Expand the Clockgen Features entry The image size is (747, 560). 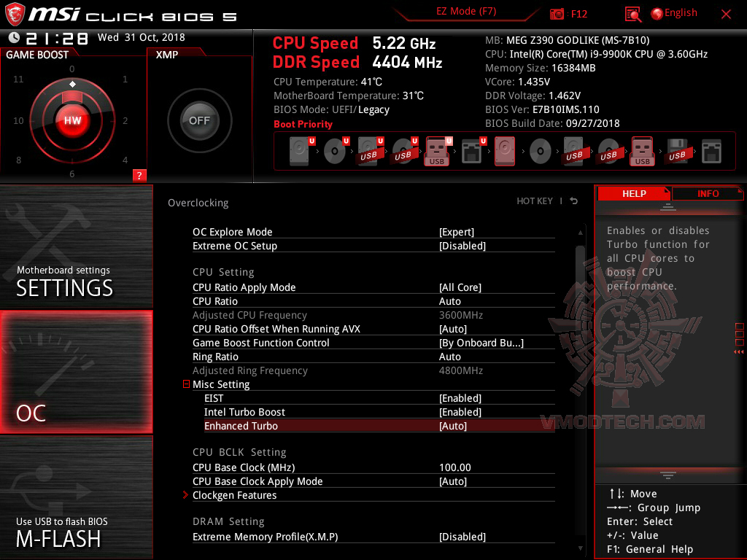(x=185, y=495)
